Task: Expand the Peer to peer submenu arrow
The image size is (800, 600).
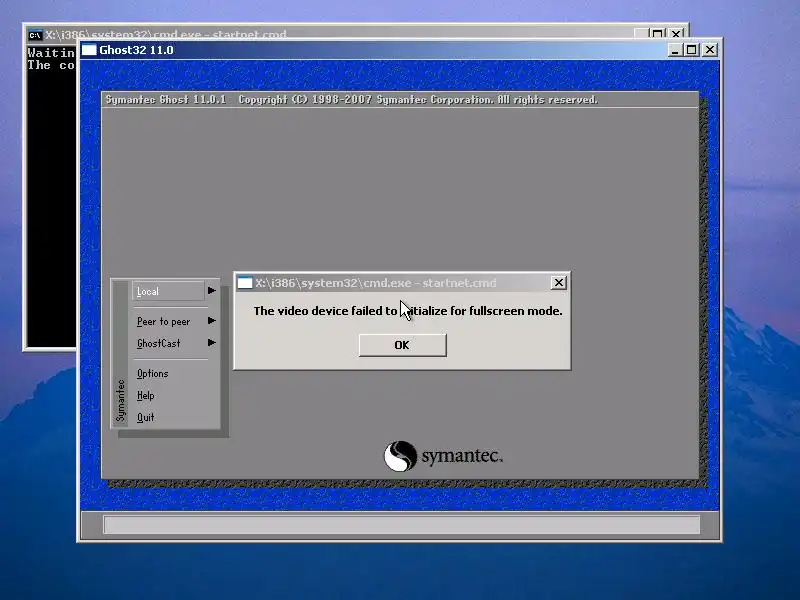Action: click(x=211, y=321)
